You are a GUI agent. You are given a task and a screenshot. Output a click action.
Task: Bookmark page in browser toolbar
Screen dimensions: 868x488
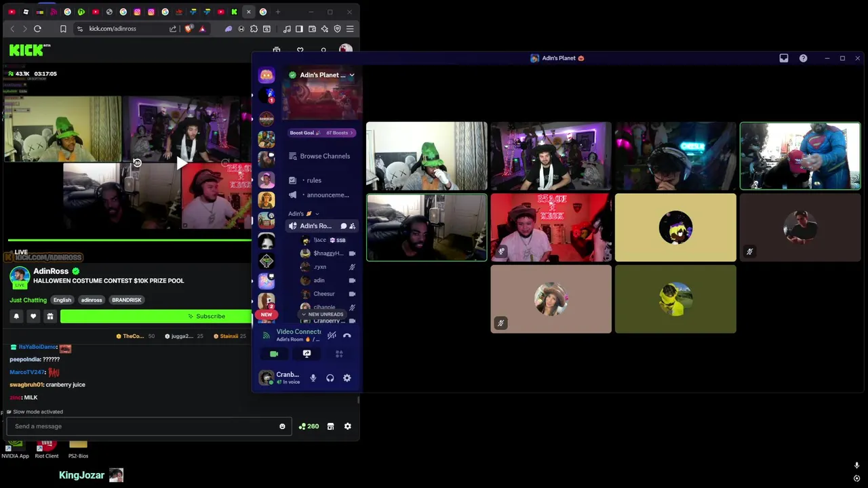click(63, 28)
